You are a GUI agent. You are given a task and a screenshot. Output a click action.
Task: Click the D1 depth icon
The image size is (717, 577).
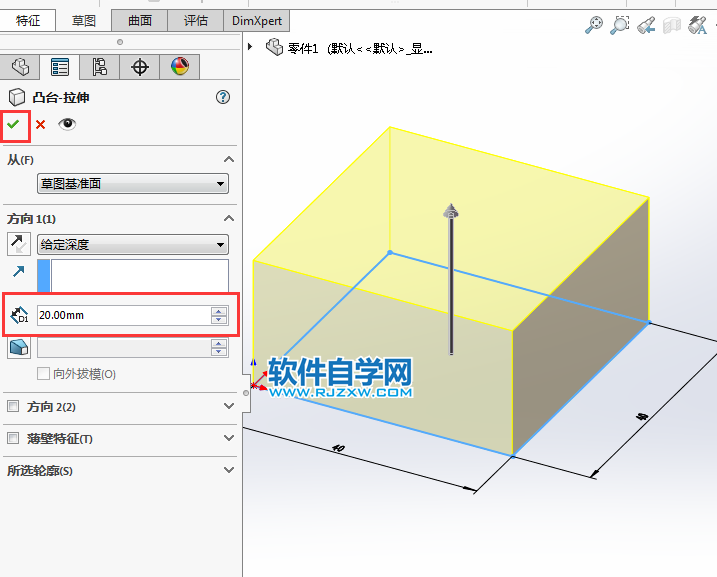pyautogui.click(x=20, y=315)
